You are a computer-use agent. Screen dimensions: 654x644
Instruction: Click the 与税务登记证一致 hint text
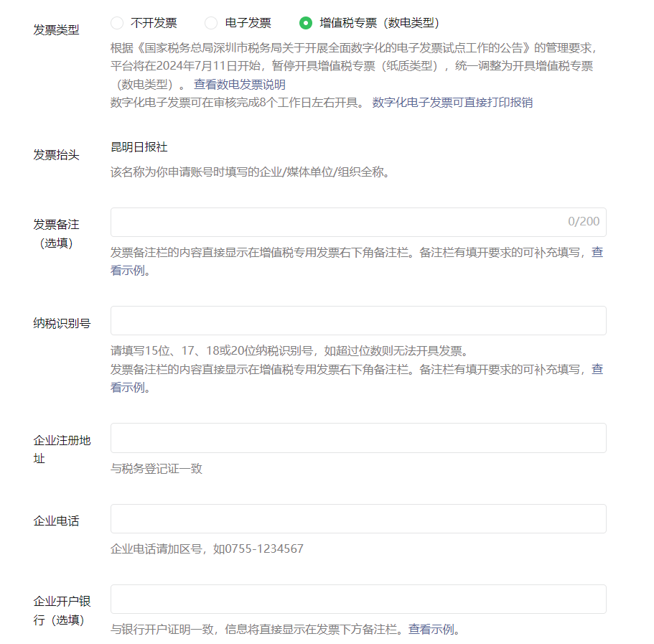point(157,469)
